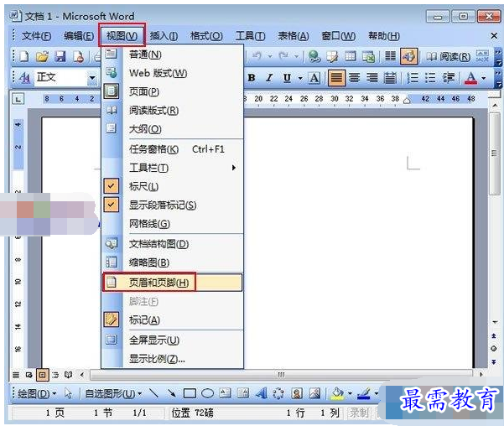The image size is (504, 426).
Task: Click the Decrease indent icon
Action: tap(449, 78)
